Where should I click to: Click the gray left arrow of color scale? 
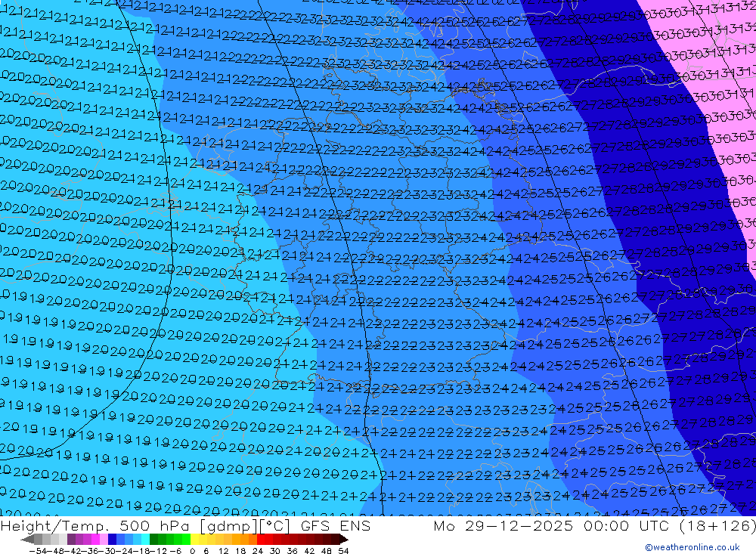[27, 540]
